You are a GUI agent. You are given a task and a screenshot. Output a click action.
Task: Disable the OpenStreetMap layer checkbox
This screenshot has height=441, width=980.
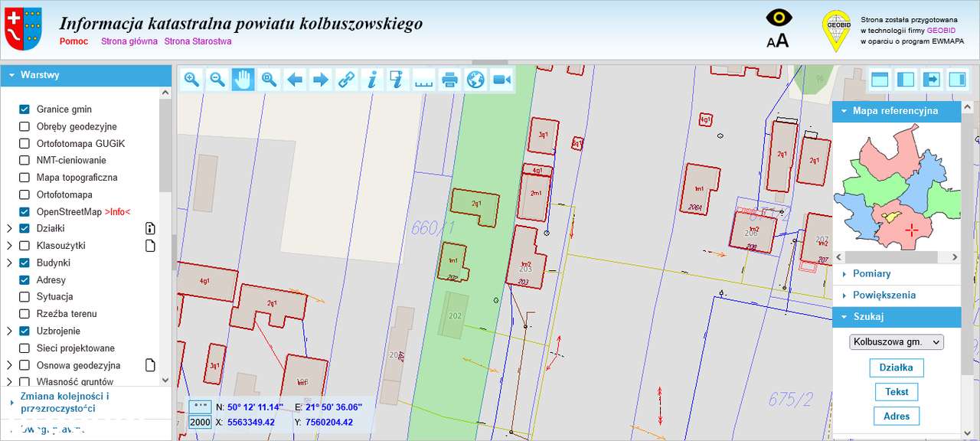click(x=24, y=211)
